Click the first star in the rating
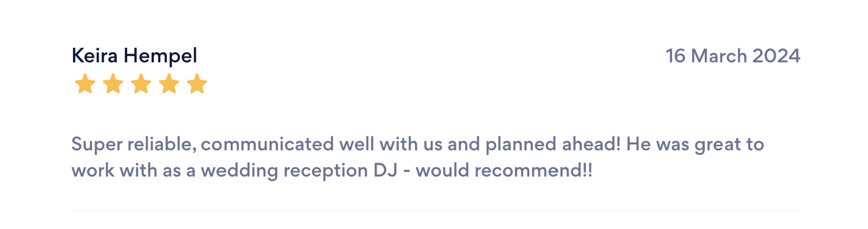This screenshot has width=868, height=229. (85, 84)
